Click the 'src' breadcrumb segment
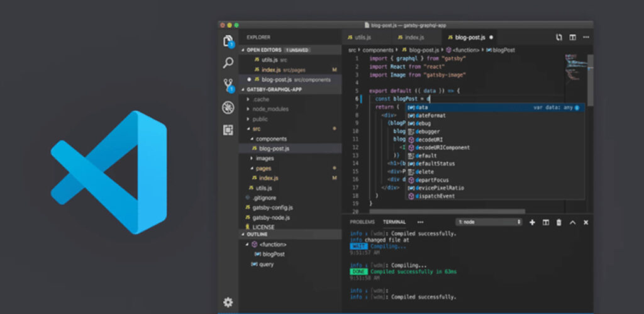The image size is (644, 314). pos(352,50)
